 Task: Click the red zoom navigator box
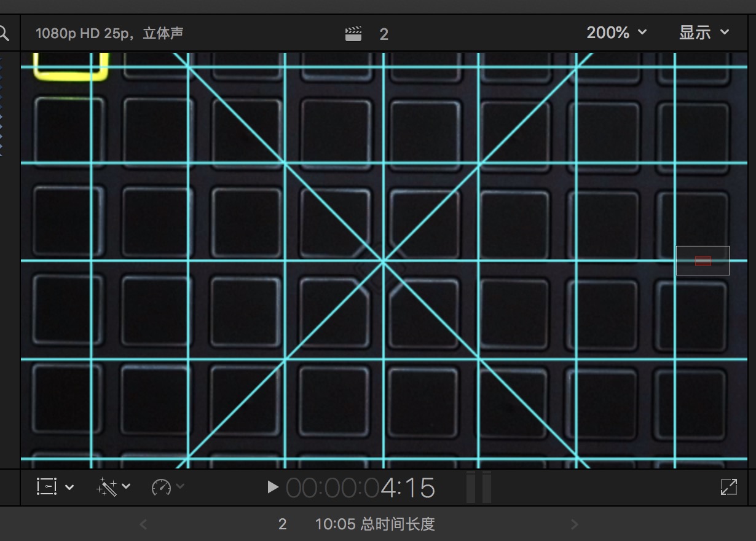703,261
